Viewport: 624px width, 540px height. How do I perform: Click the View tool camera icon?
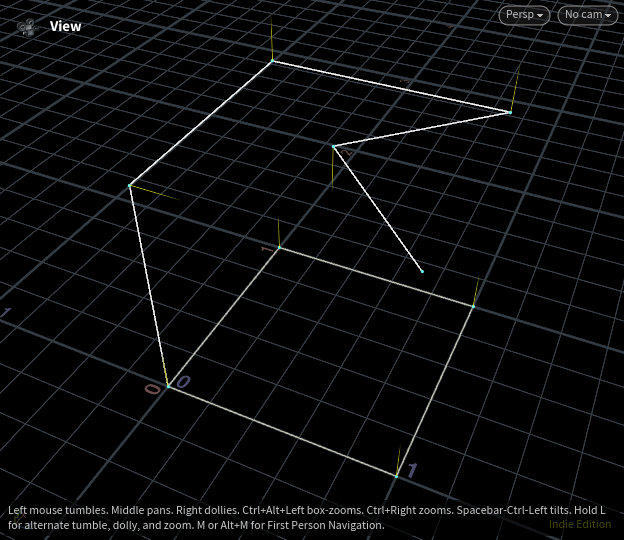(x=27, y=27)
